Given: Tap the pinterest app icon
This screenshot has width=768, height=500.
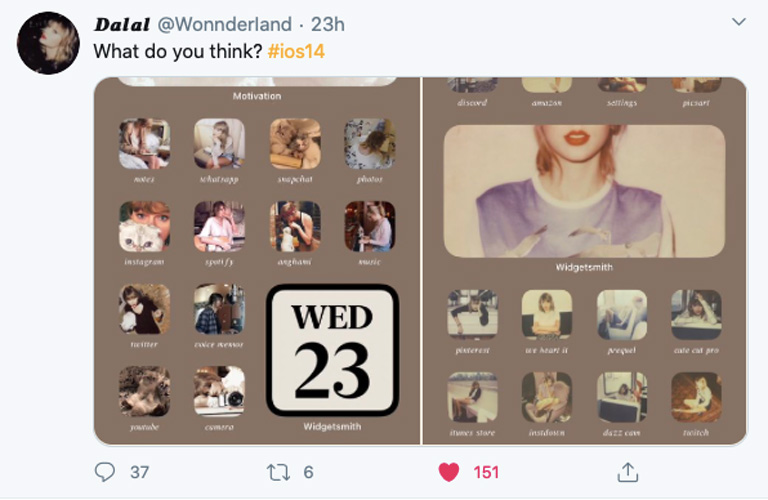Looking at the screenshot, I should coord(473,315).
